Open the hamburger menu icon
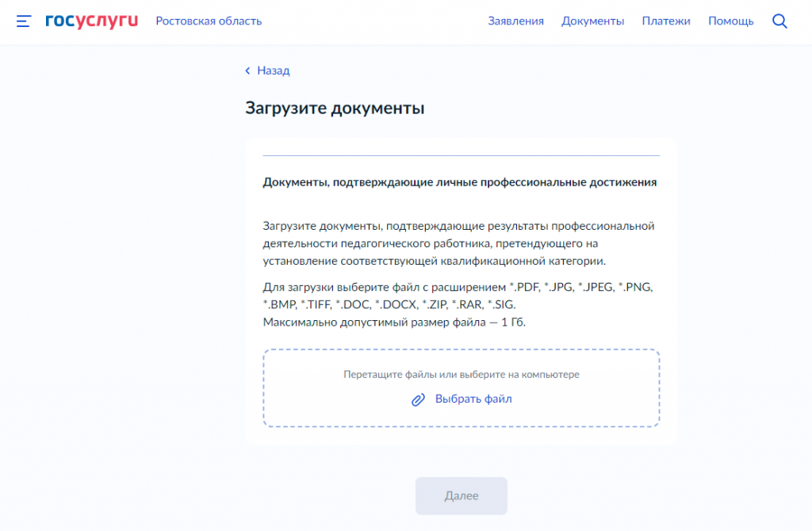Image resolution: width=812 pixels, height=531 pixels. coord(24,21)
